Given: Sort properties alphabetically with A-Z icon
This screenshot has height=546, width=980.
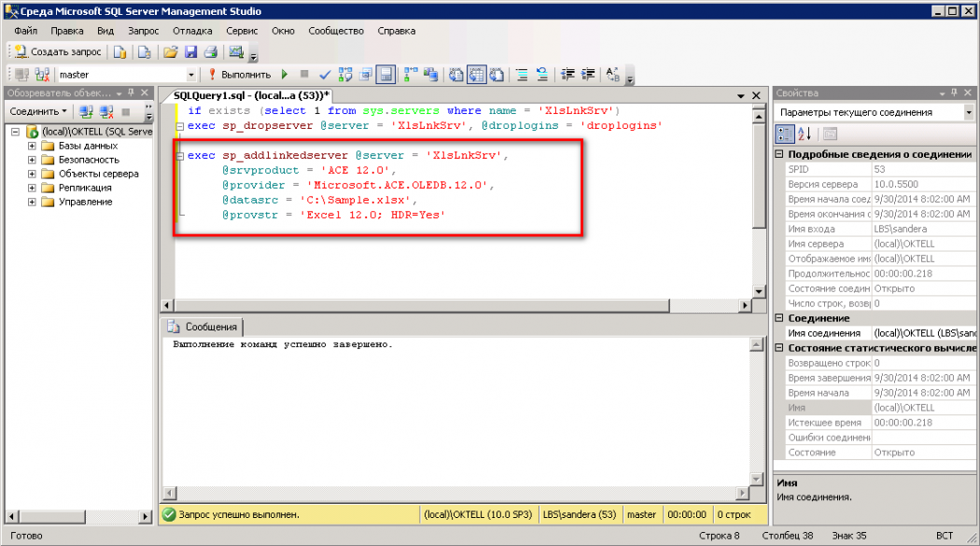Looking at the screenshot, I should 805,133.
